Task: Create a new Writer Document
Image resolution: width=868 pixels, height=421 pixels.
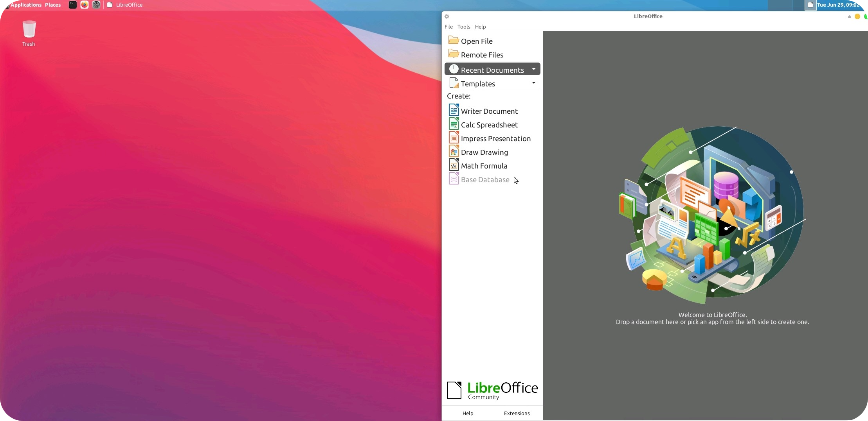Action: 489,111
